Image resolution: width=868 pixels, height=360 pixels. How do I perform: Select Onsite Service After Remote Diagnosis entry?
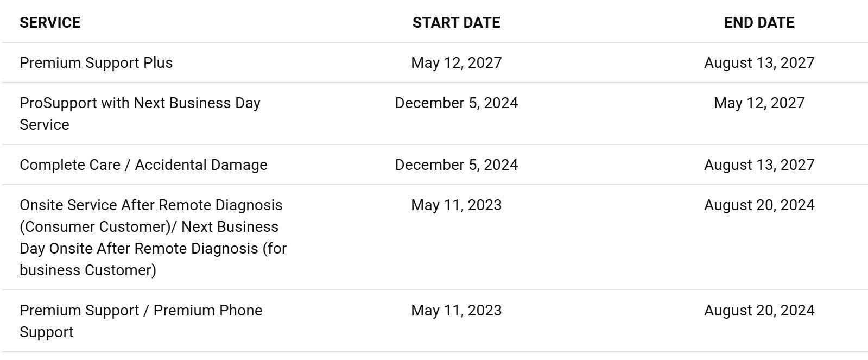click(153, 237)
